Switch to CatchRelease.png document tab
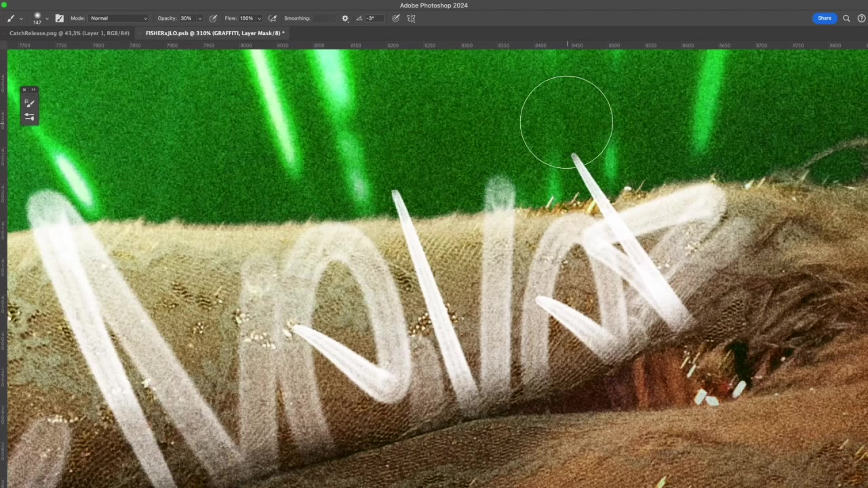The image size is (868, 488). [69, 33]
